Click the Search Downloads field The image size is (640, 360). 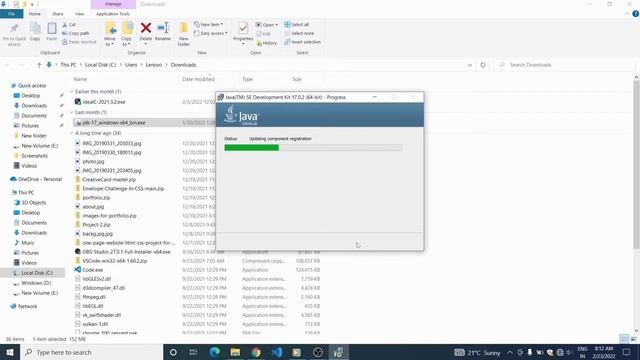pyautogui.click(x=565, y=65)
